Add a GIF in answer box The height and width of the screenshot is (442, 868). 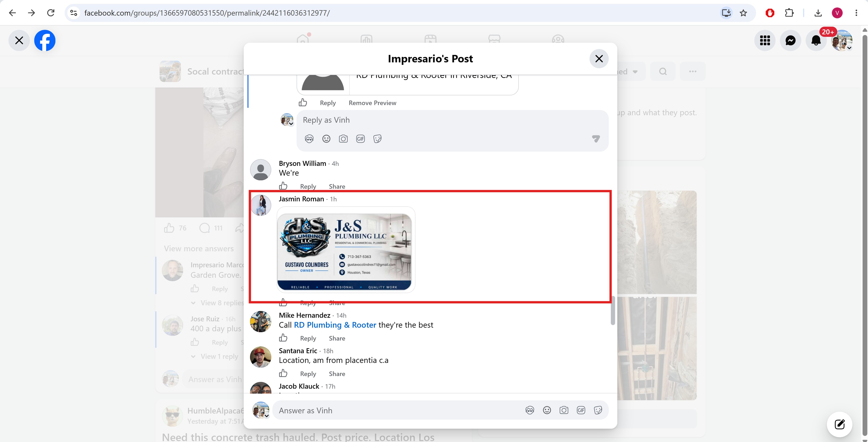point(581,410)
